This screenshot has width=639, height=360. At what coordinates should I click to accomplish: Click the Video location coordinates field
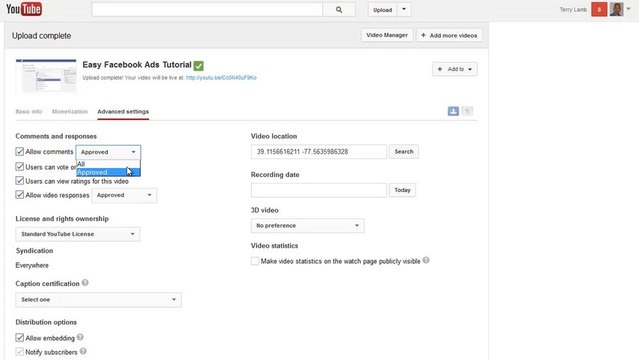(x=319, y=152)
